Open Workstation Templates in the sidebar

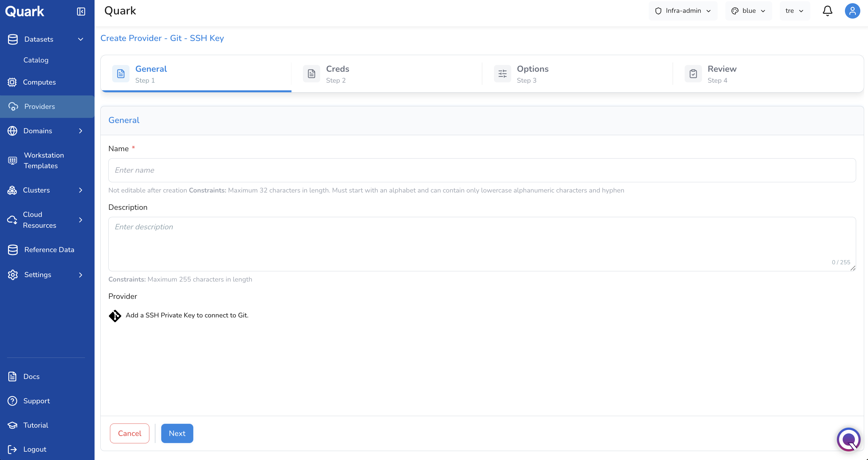pos(44,160)
